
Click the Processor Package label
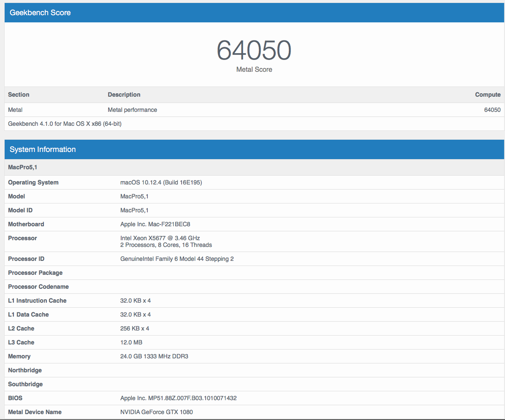coord(35,273)
